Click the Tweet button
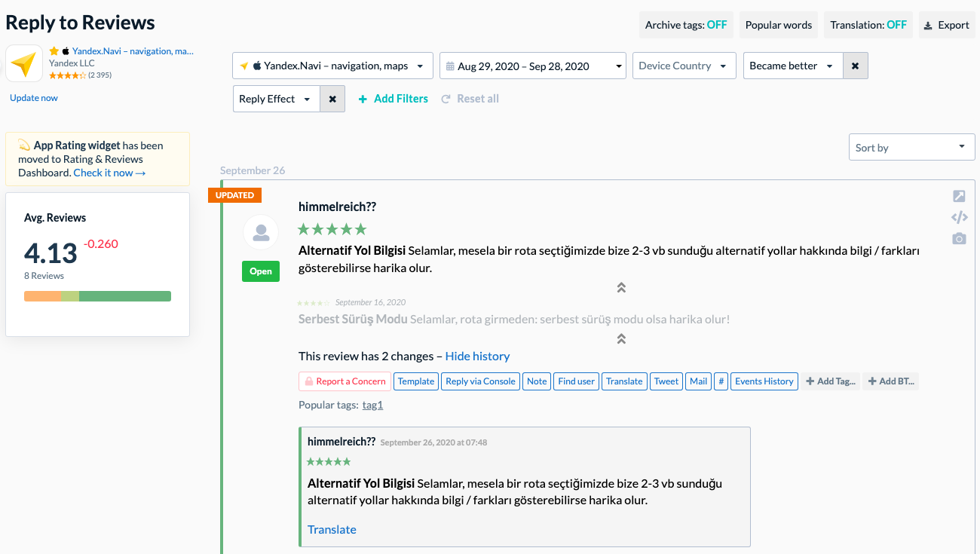The height and width of the screenshot is (554, 980). tap(666, 381)
